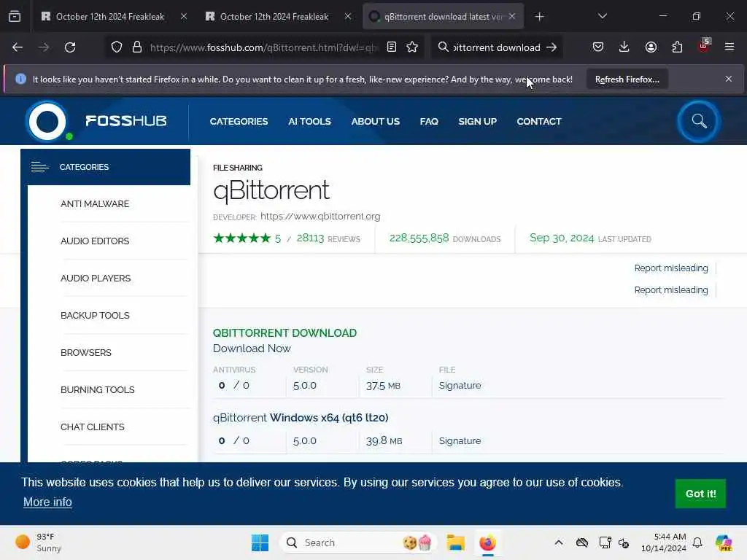Open CATEGORIES in top navigation
747x560 pixels.
point(239,122)
